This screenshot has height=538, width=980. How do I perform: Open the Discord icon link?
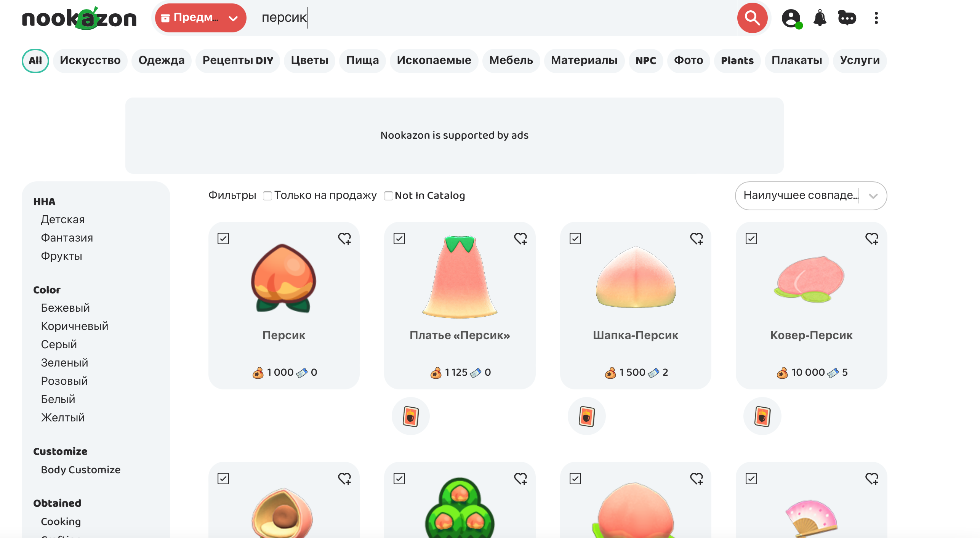pos(847,18)
